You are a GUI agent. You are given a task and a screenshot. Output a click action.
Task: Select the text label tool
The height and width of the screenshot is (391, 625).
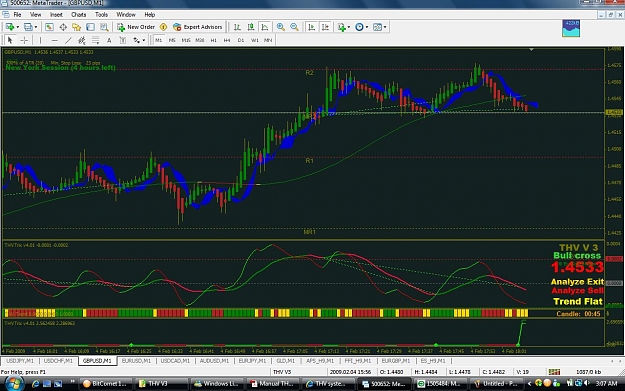123,40
